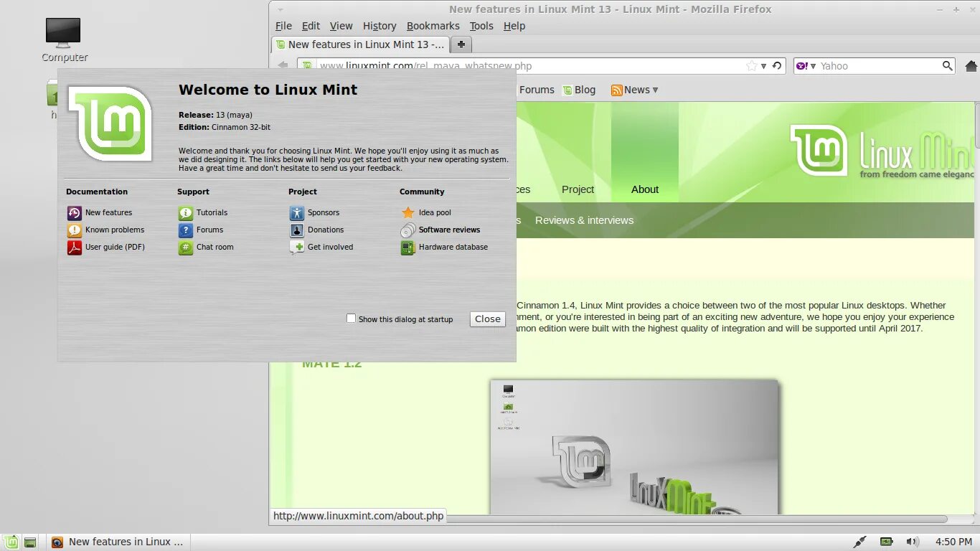Open the User guide PDF icon
The height and width of the screenshot is (551, 980).
(x=75, y=248)
